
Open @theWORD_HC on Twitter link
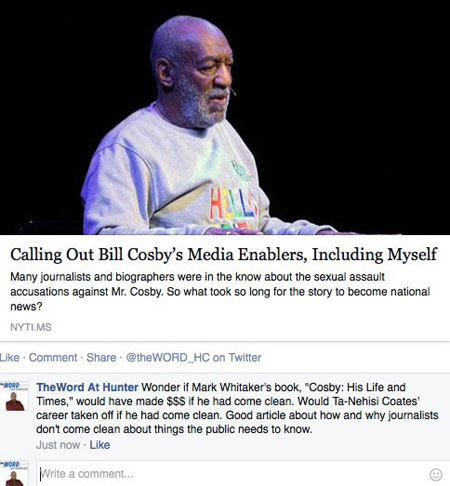pyautogui.click(x=194, y=358)
